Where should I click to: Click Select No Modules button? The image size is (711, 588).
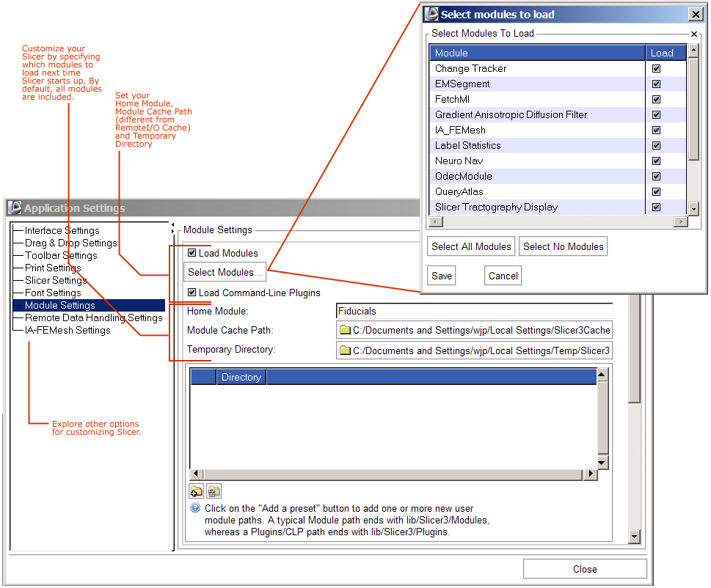(x=564, y=246)
